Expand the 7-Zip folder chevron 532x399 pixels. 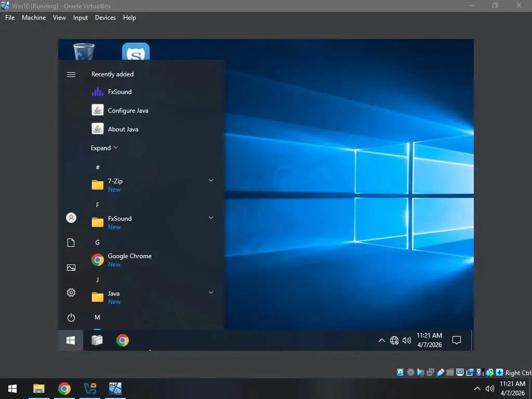click(x=211, y=180)
